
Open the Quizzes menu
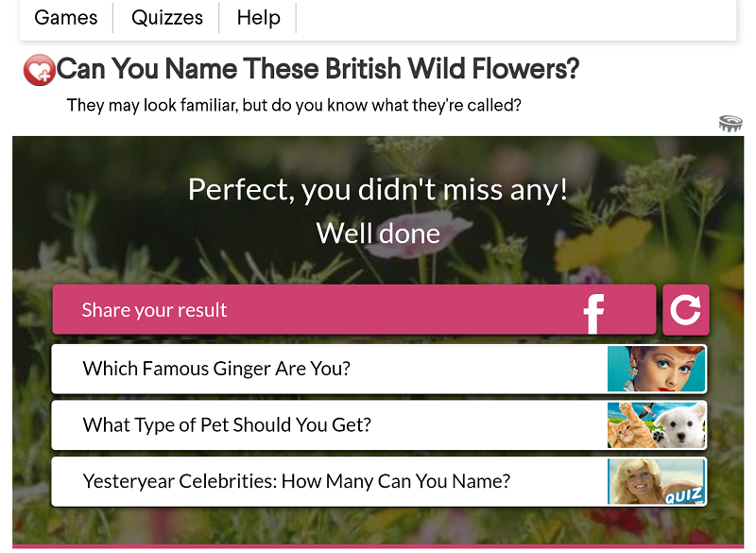coord(166,17)
